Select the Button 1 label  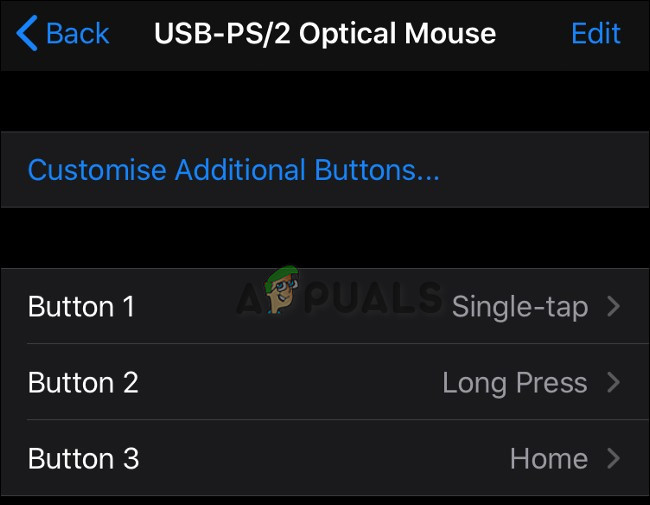[81, 306]
